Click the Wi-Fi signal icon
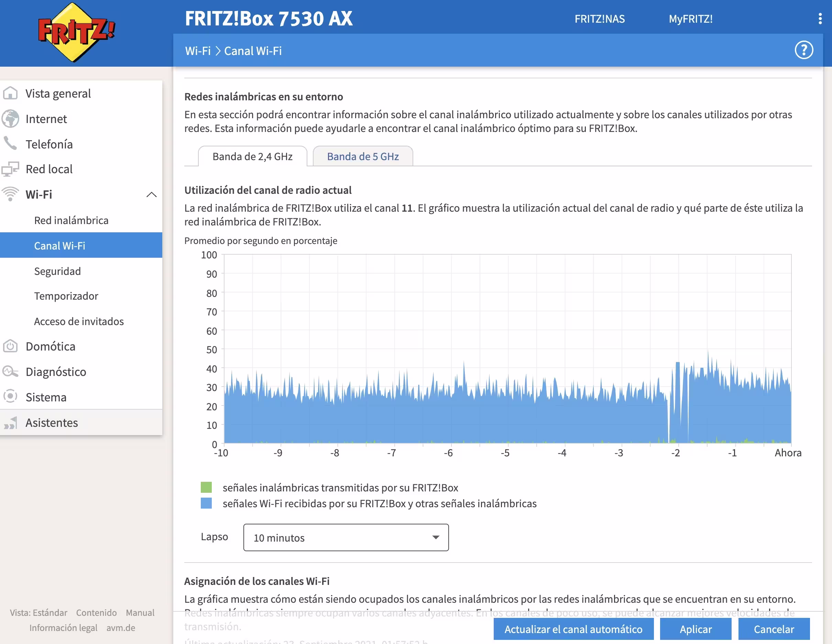The height and width of the screenshot is (644, 832). pos(10,194)
